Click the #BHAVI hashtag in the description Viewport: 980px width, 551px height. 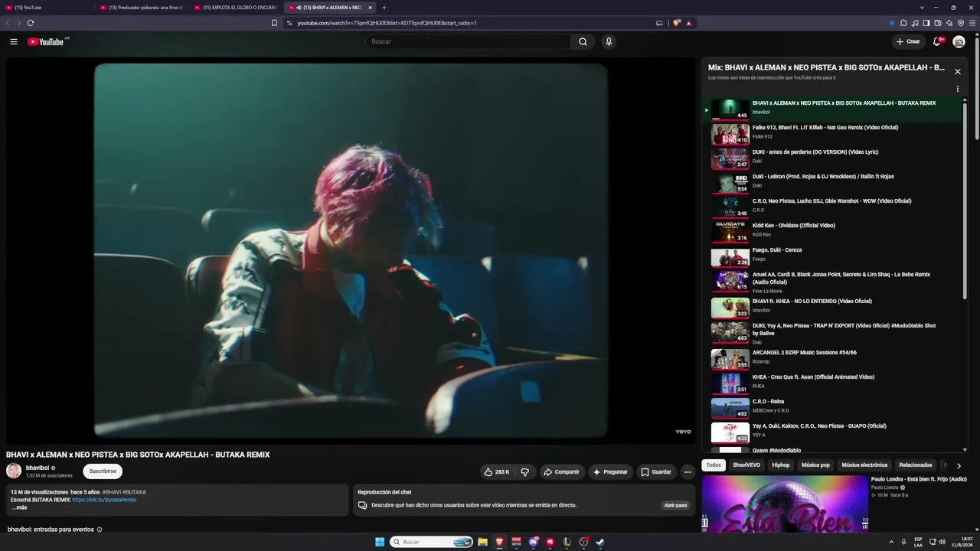tap(112, 492)
